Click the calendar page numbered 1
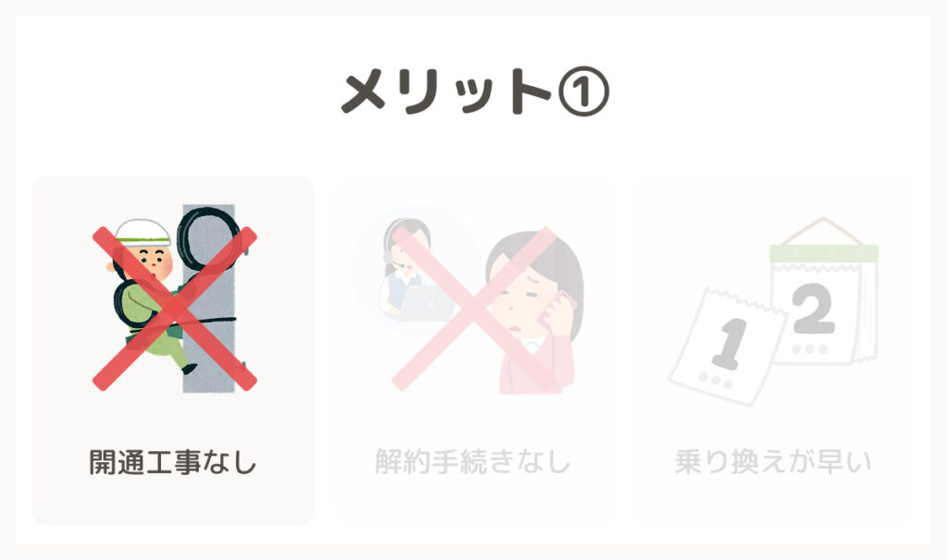The width and height of the screenshot is (947, 560). point(728,347)
